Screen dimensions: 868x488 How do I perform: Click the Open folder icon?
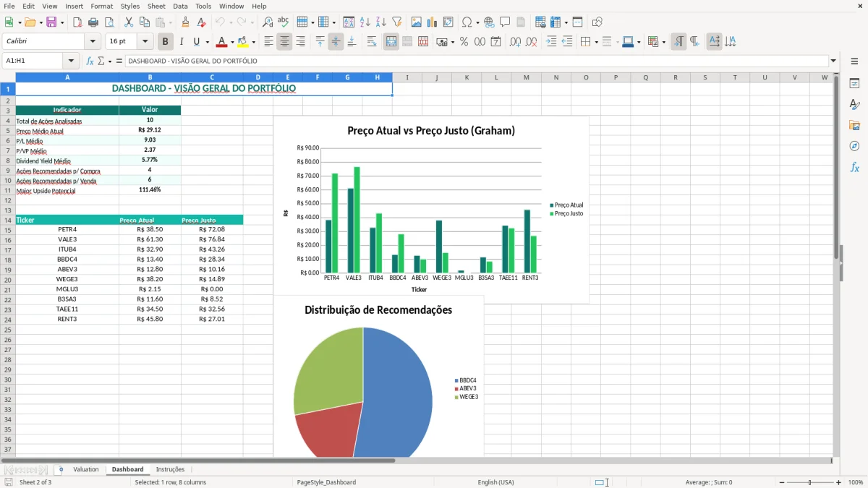(x=29, y=22)
